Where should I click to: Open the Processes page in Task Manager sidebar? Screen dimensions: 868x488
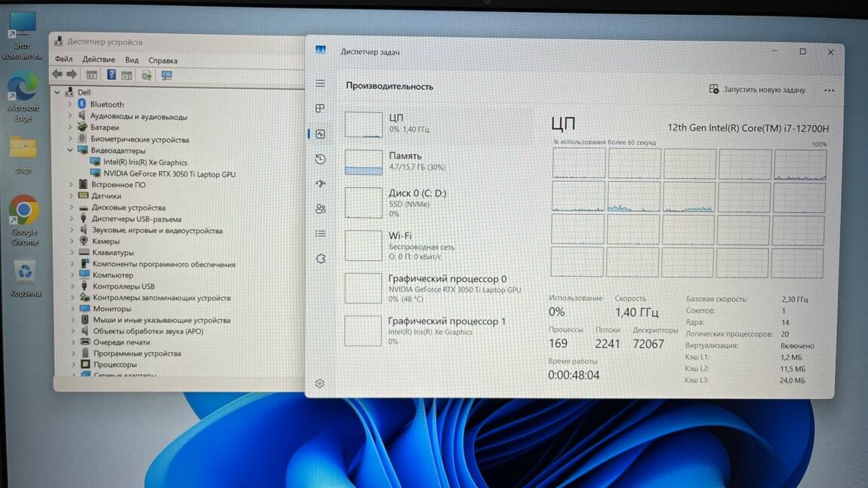point(320,109)
